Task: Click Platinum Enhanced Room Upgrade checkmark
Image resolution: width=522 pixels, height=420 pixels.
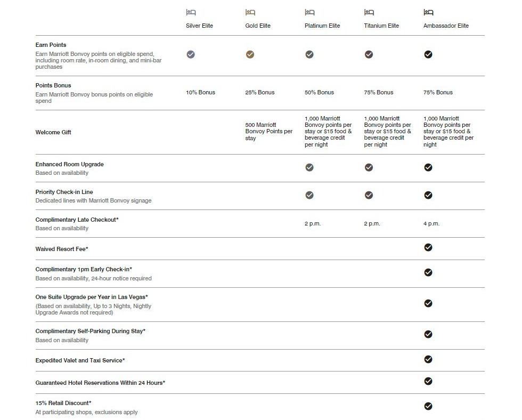Action: 309,167
